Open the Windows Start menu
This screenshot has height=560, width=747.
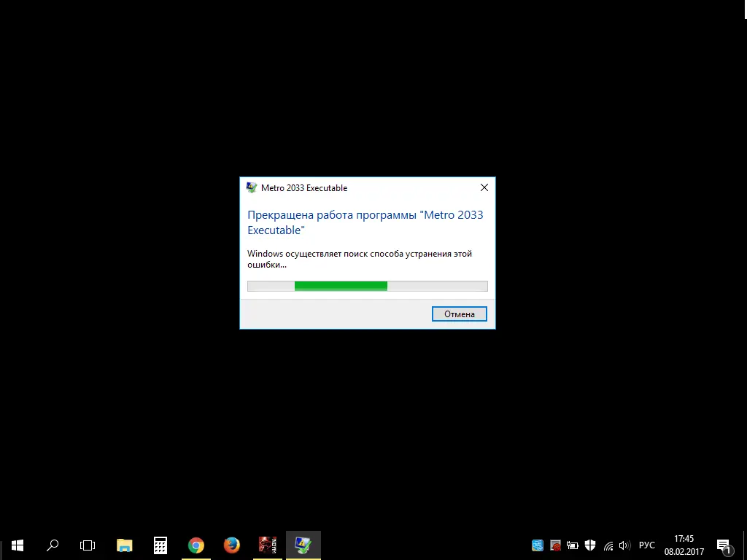(18, 545)
